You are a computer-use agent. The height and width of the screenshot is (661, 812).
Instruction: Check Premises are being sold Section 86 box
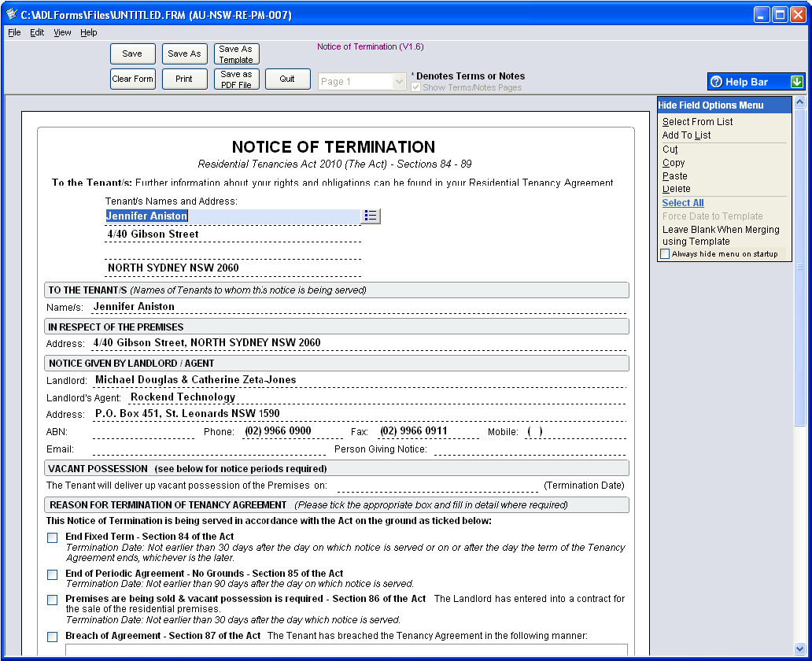coord(53,600)
